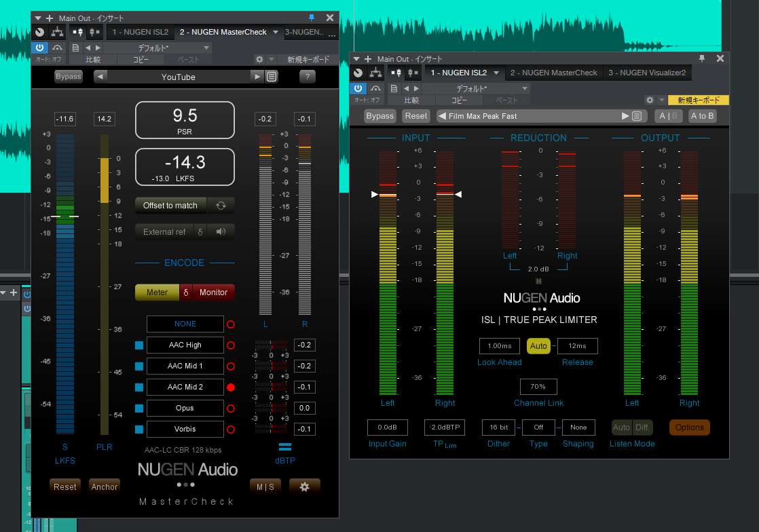Open preset document icon in MasterCheck toolbar

[75, 47]
